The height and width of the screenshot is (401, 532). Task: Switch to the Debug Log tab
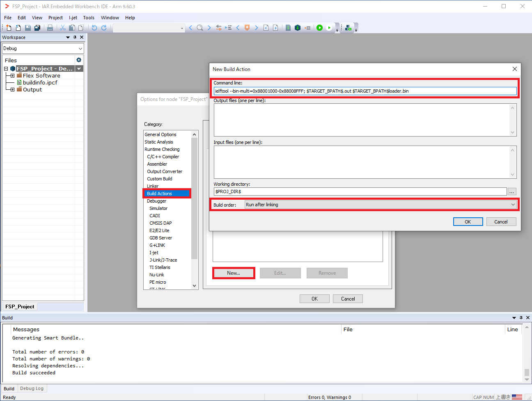32,388
